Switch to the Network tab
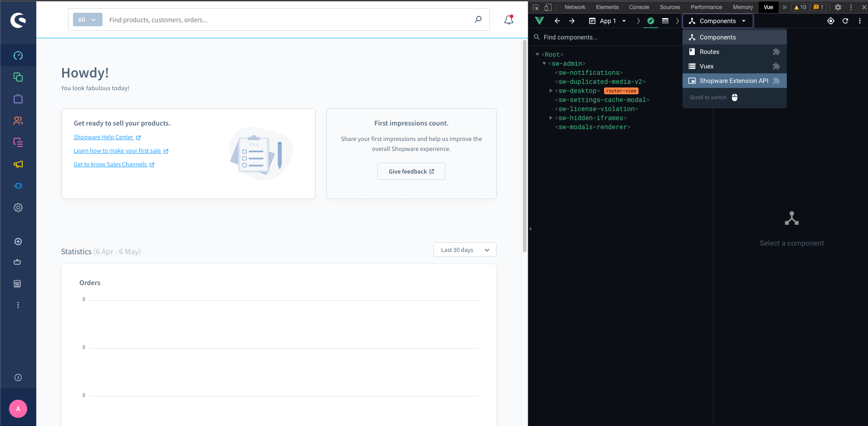Screen dimensions: 868x426 [x=575, y=7]
